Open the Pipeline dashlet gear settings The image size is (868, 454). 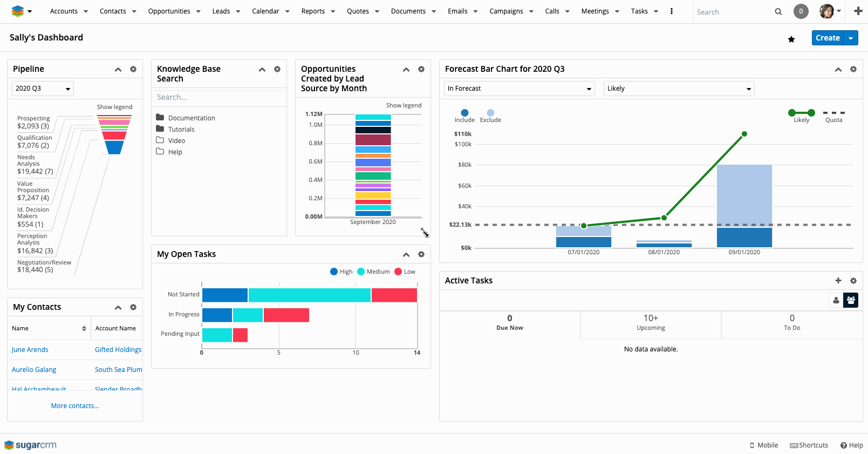(x=133, y=69)
